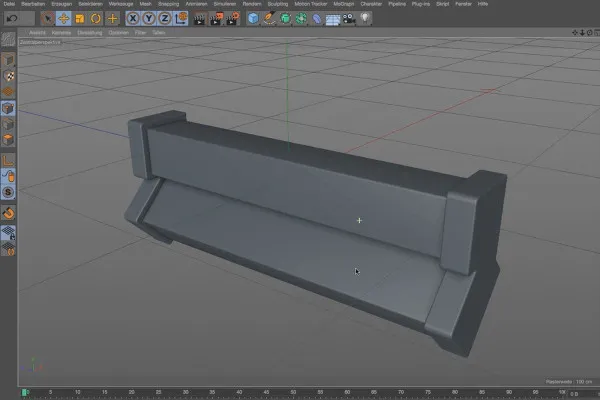Click the green timeline playhead at frame 0
The height and width of the screenshot is (400, 600).
(25, 392)
